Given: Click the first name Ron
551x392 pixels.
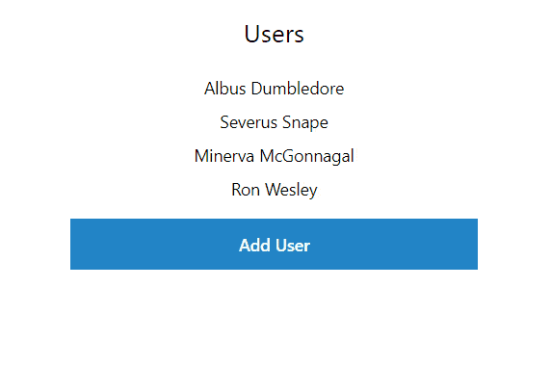Looking at the screenshot, I should tap(246, 190).
